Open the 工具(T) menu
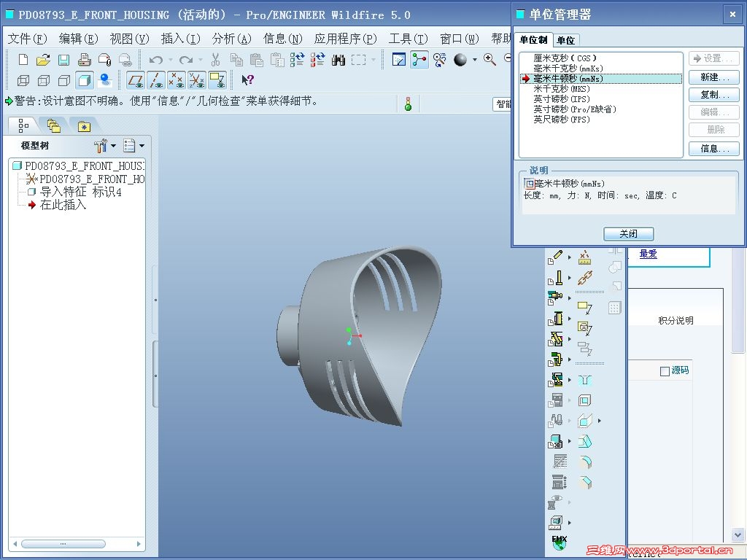The image size is (747, 560). click(408, 39)
